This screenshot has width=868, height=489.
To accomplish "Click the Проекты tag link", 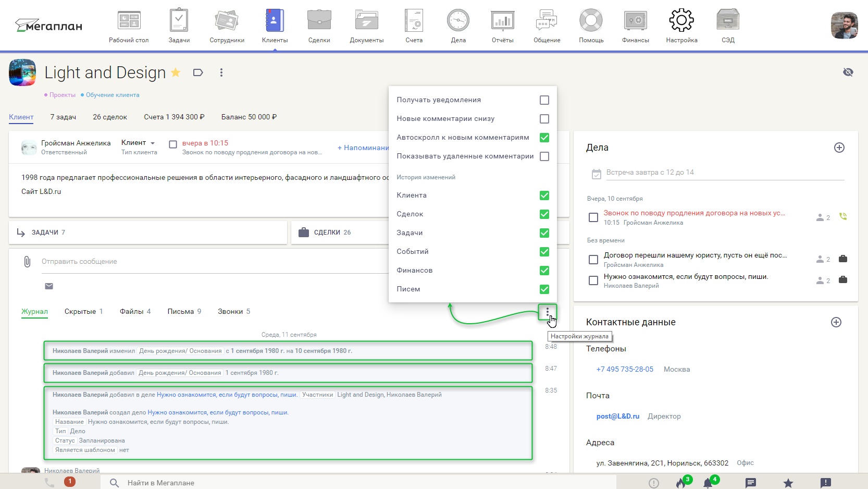I will tap(62, 95).
